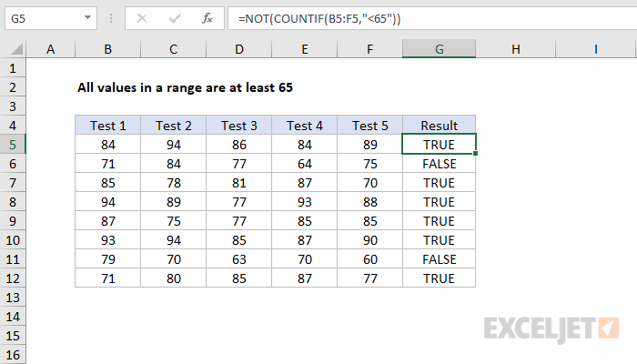The width and height of the screenshot is (637, 364).
Task: Click the 'Result' header cell
Action: click(440, 126)
